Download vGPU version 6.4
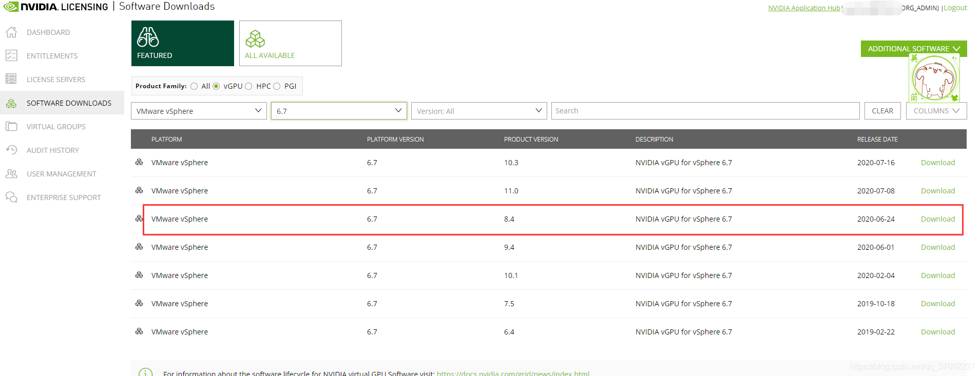 938,332
